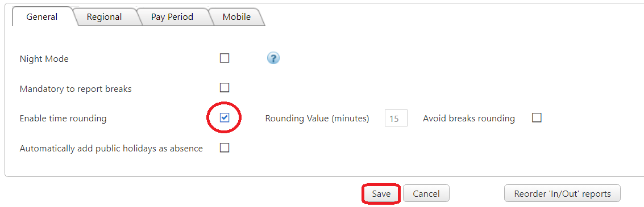Viewport: 644px width, 207px height.
Task: Click the Enable time rounding label
Action: 63,119
